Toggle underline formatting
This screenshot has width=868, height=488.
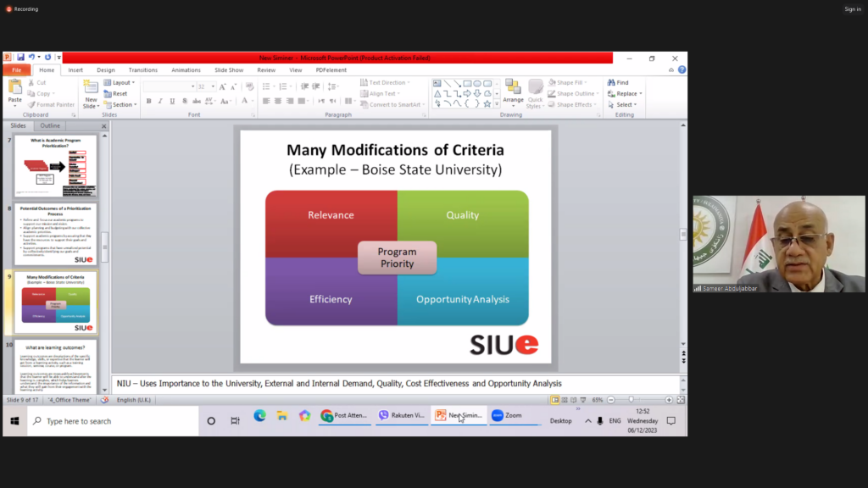coord(172,102)
